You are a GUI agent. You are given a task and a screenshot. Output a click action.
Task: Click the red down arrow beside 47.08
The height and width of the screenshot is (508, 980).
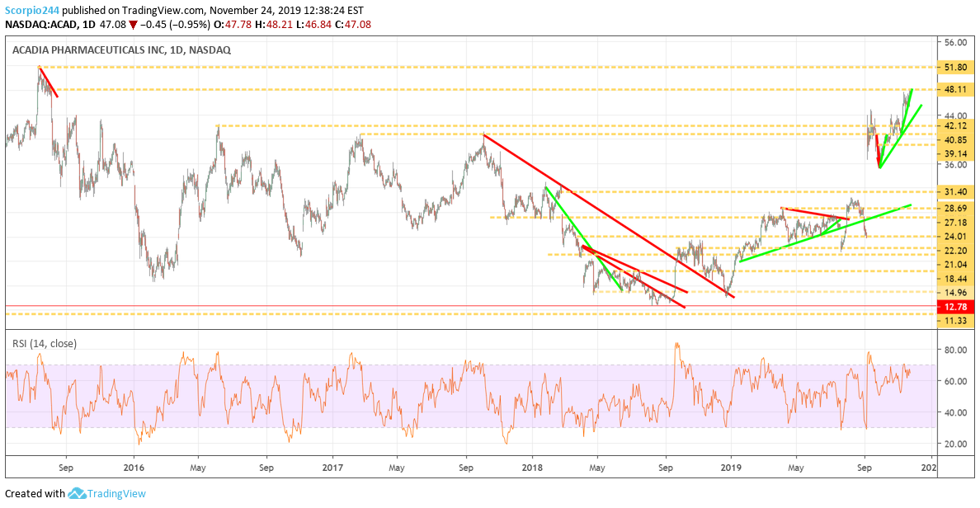point(133,25)
